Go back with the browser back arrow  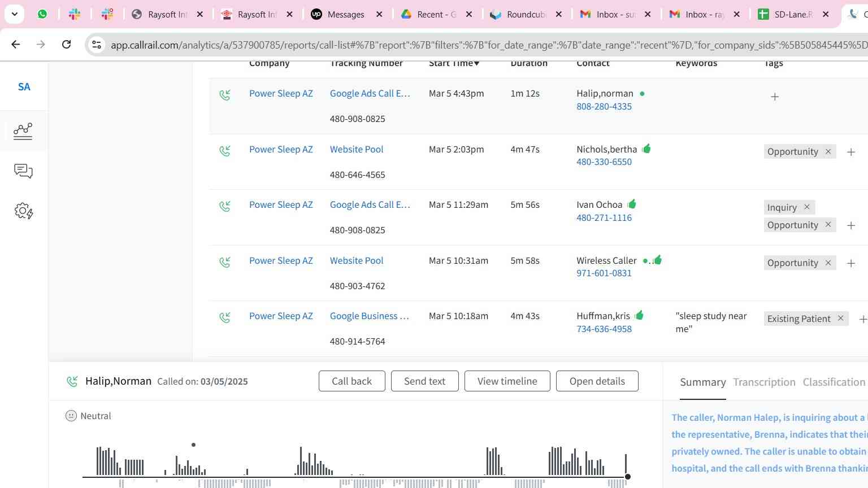[16, 44]
